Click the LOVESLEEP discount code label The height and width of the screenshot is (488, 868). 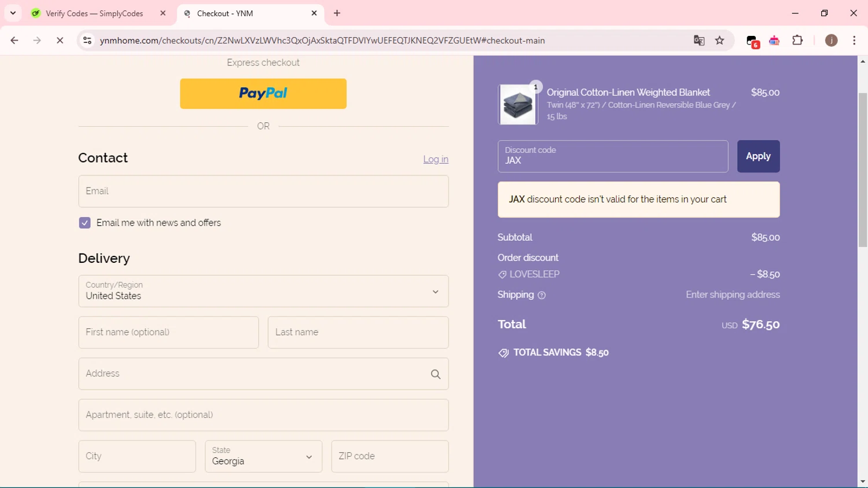[x=535, y=274]
